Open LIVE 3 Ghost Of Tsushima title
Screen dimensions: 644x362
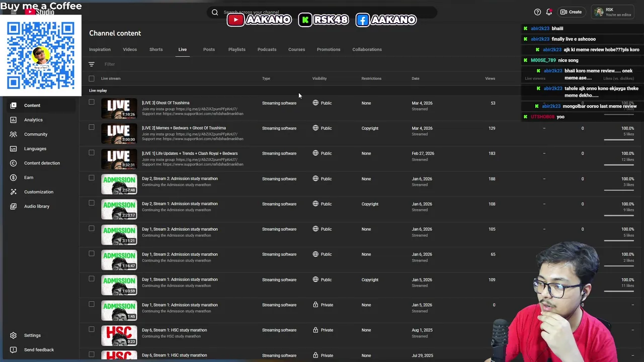(166, 103)
